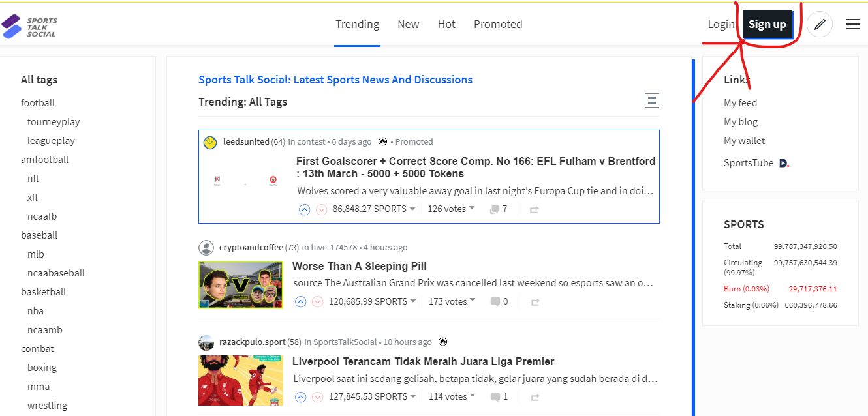Click the SportsTube D logo icon
Screen dimensions: 868x416
[784, 163]
